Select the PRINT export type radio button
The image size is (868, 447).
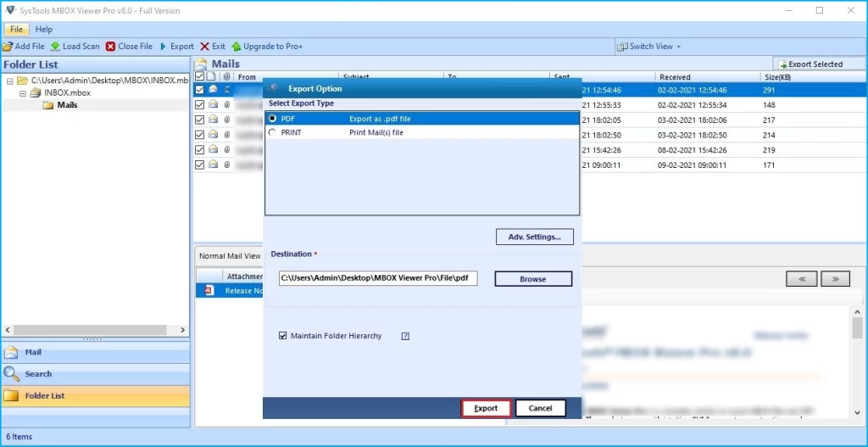point(272,132)
